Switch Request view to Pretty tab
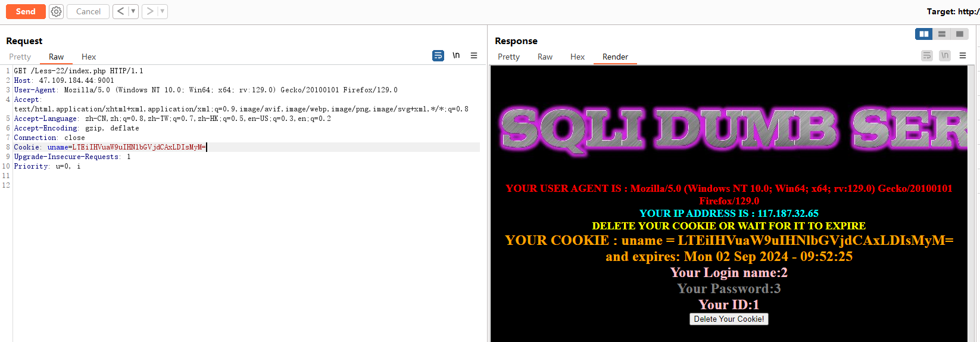The height and width of the screenshot is (342, 980). click(x=20, y=57)
